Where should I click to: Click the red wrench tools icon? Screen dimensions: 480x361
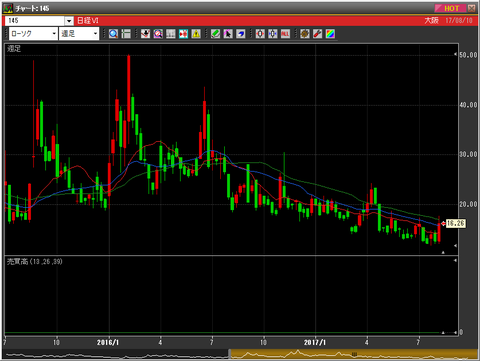tap(317, 34)
